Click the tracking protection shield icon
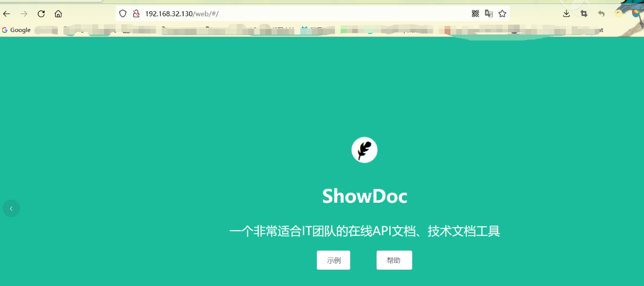Image resolution: width=644 pixels, height=286 pixels. pos(123,14)
